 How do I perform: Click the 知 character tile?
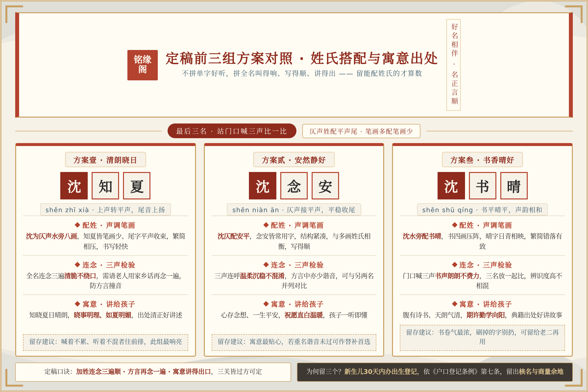105,185
